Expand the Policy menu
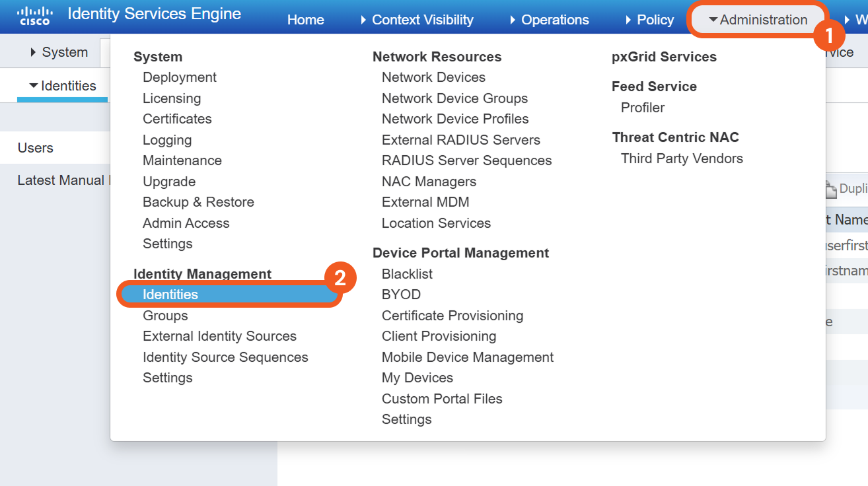Image resolution: width=868 pixels, height=486 pixels. (x=649, y=20)
